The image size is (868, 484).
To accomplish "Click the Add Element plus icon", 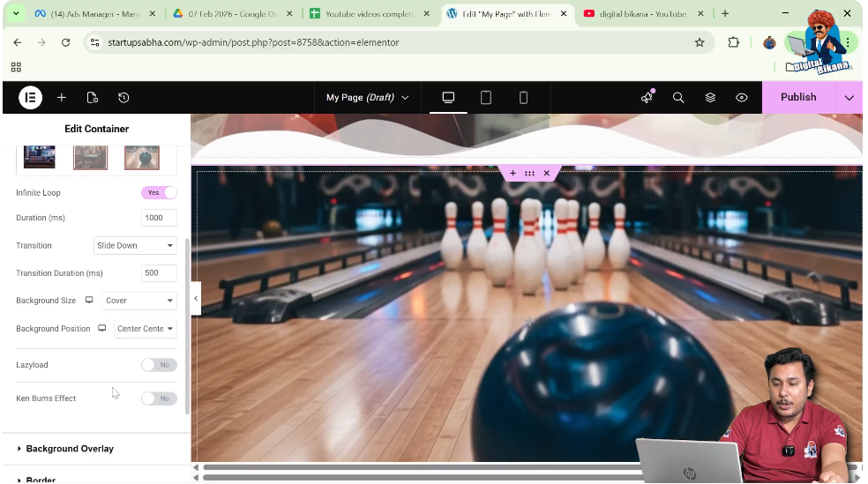I will pos(62,98).
